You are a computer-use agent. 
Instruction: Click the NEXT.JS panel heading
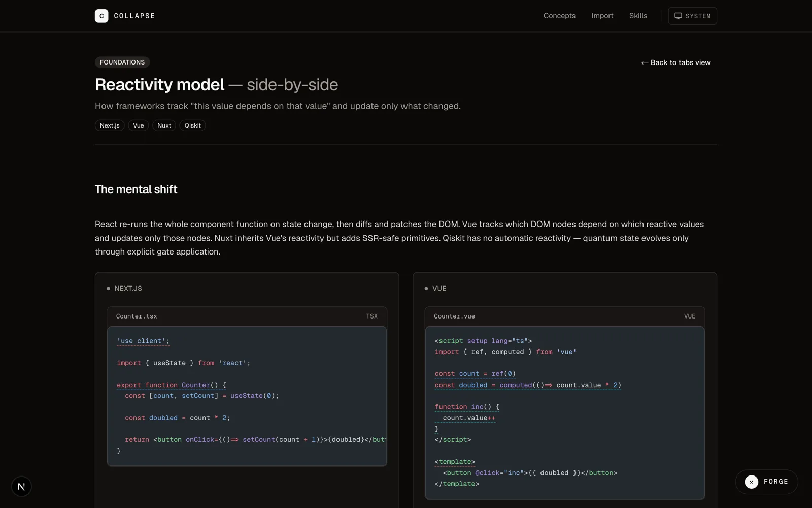(x=128, y=288)
